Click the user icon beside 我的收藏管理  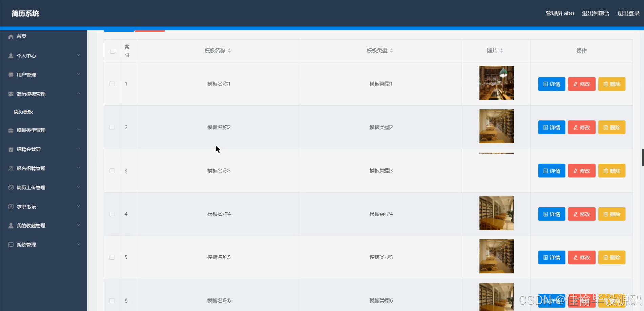click(x=11, y=226)
